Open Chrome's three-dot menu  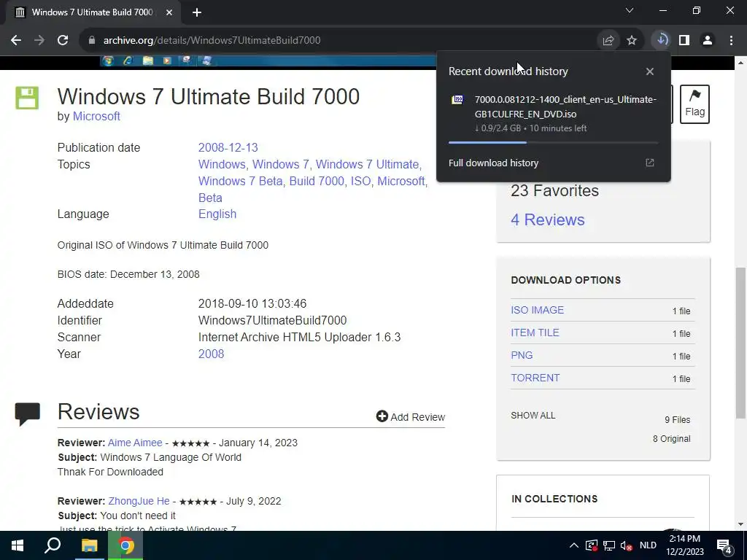coord(731,41)
